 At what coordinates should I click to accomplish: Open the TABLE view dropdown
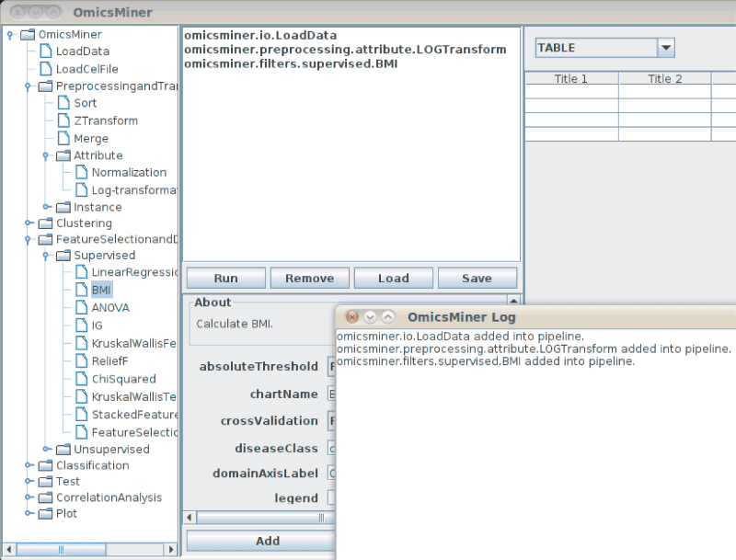(665, 48)
